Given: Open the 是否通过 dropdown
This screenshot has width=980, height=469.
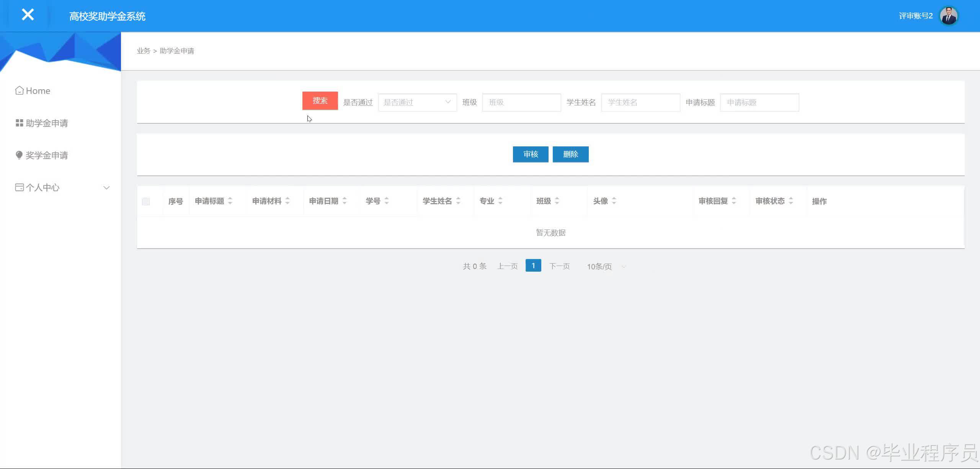Looking at the screenshot, I should click(x=417, y=102).
